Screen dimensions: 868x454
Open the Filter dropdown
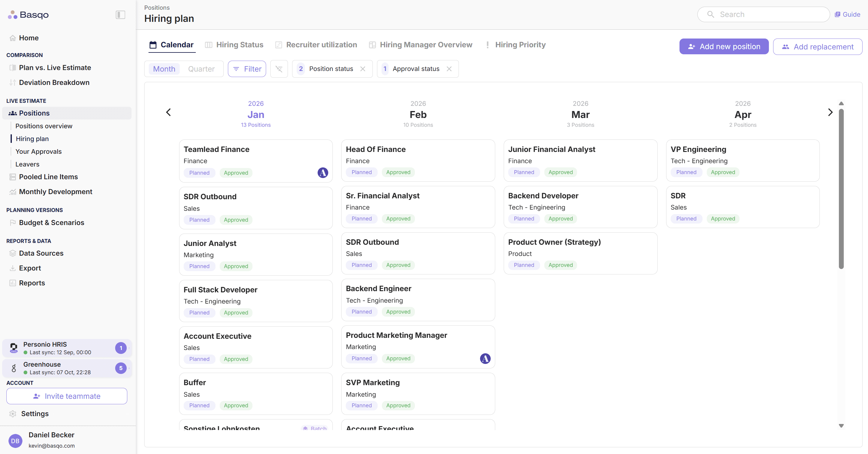coord(247,69)
